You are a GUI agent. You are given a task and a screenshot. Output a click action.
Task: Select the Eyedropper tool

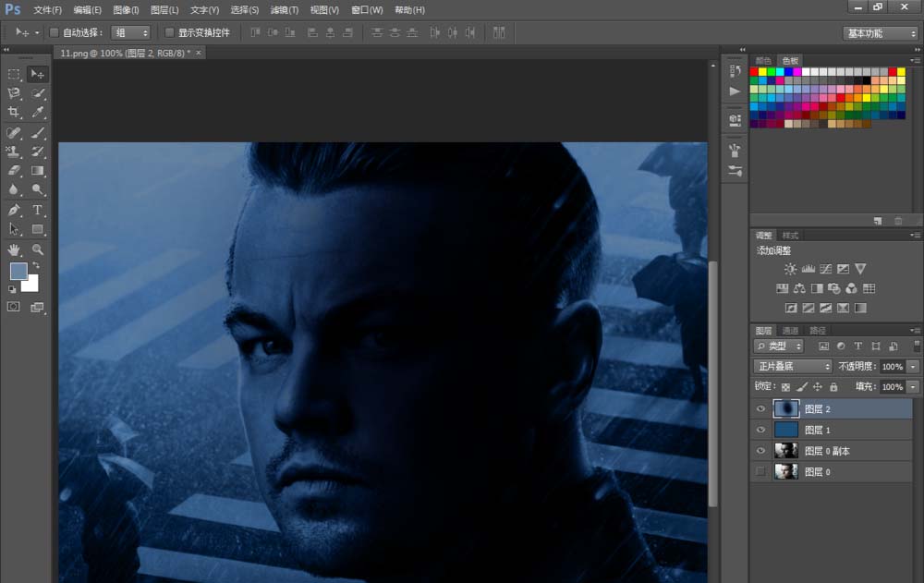(38, 112)
